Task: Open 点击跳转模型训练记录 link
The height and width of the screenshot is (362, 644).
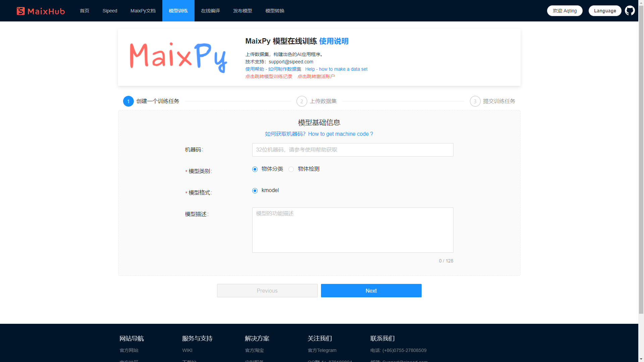Action: (269, 76)
